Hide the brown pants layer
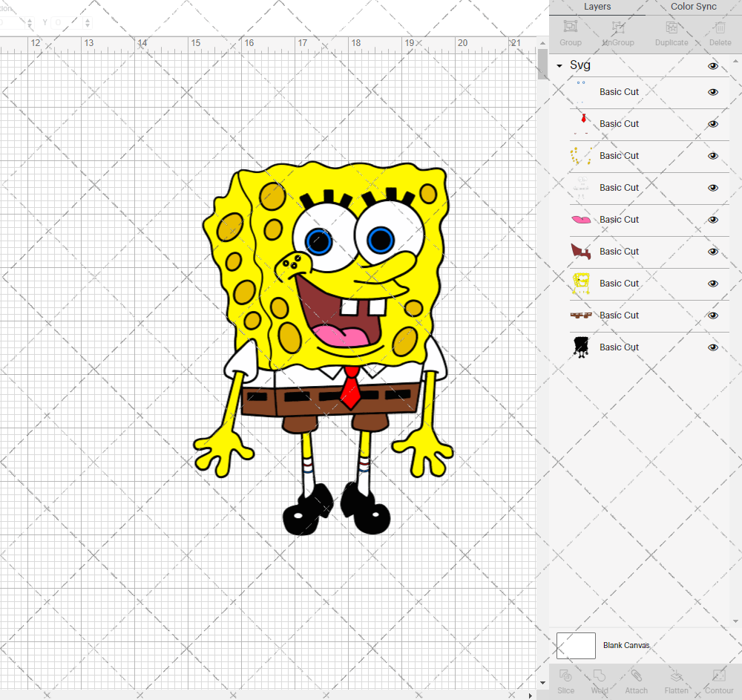Screen dimensions: 742x700 tap(712, 315)
